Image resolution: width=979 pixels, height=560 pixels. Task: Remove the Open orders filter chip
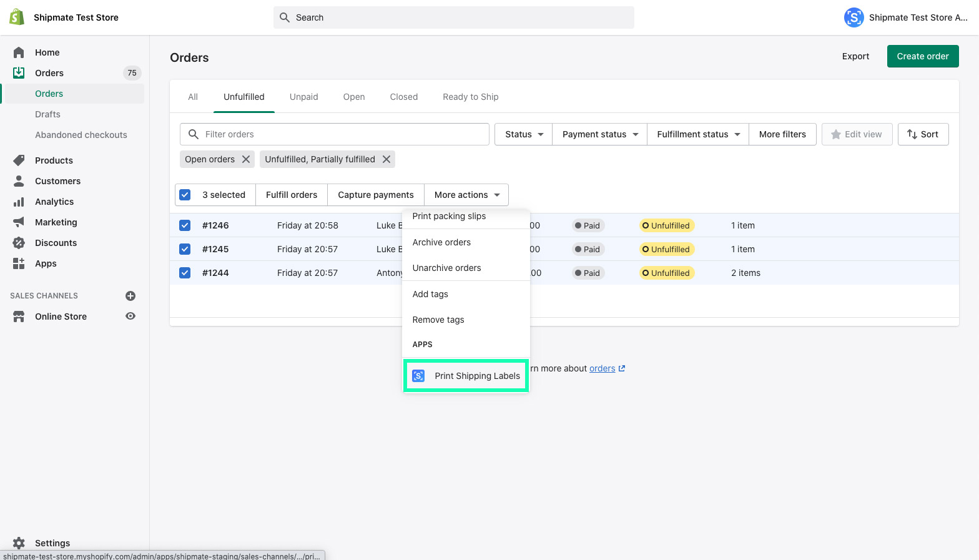[x=246, y=159]
